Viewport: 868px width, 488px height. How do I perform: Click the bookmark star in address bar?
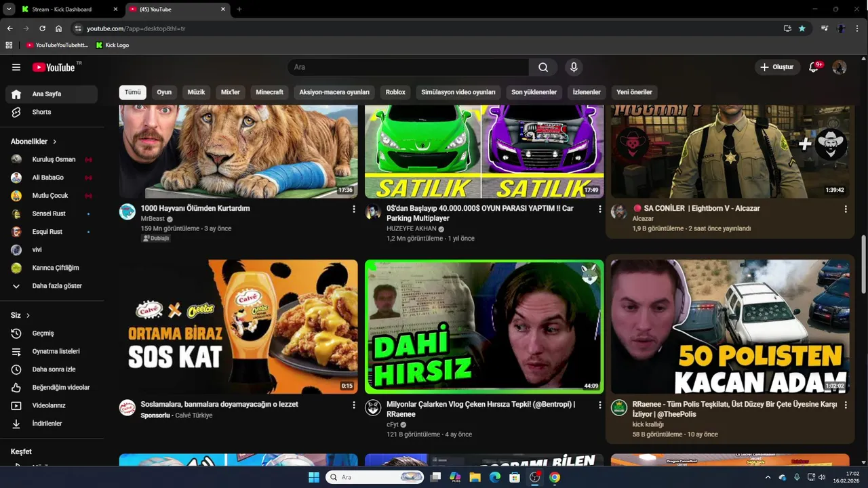click(802, 28)
